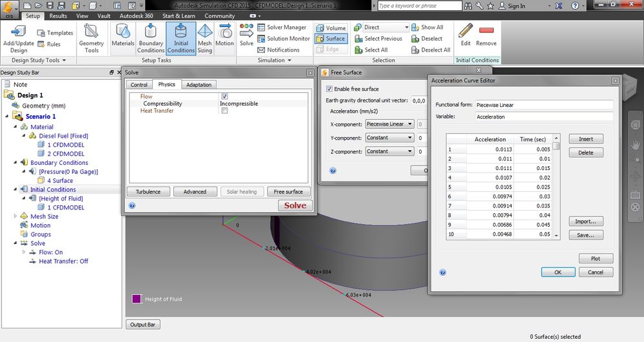Click Deselect All in ribbon
The height and width of the screenshot is (342, 644).
(431, 50)
